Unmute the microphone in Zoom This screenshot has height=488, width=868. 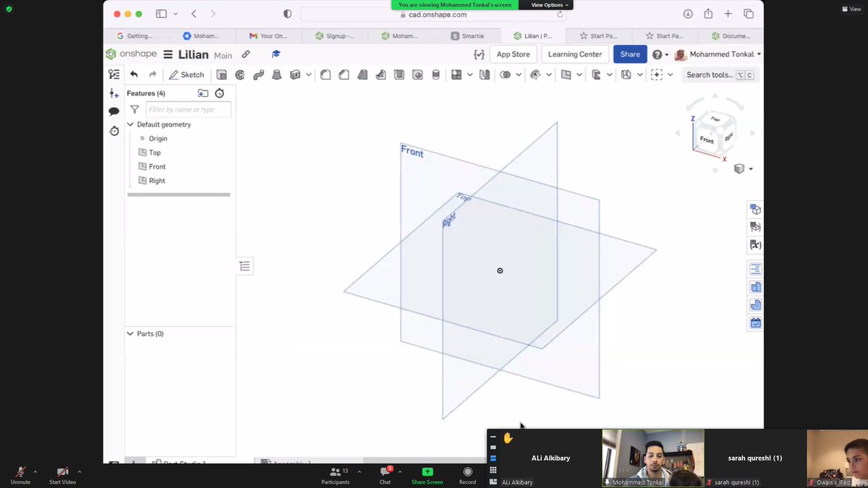[20, 475]
